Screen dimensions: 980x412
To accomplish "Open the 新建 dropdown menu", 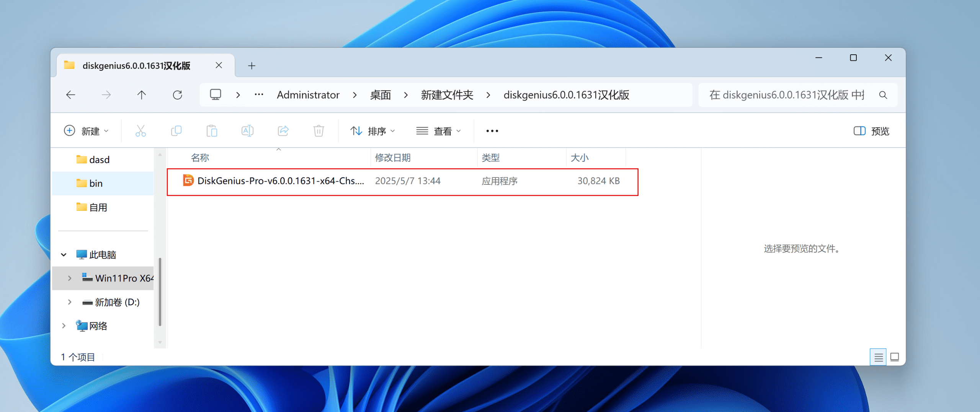I will click(86, 131).
